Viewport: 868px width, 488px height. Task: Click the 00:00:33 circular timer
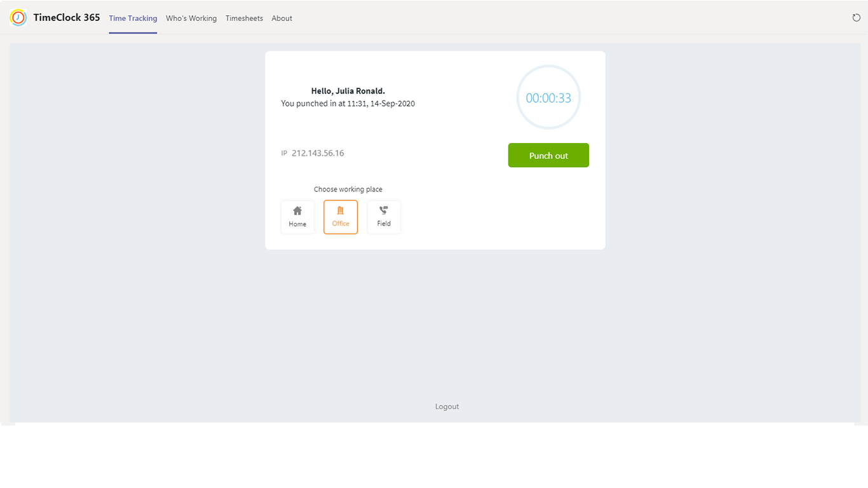548,98
